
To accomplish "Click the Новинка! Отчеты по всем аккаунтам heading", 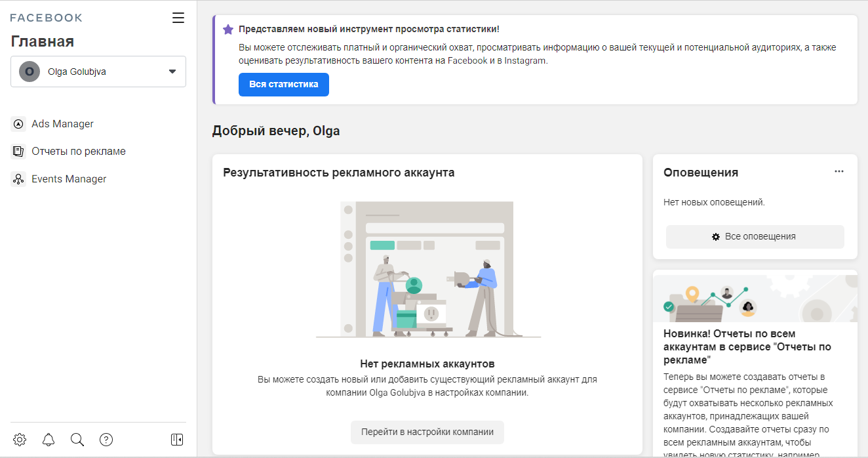I will tap(747, 346).
